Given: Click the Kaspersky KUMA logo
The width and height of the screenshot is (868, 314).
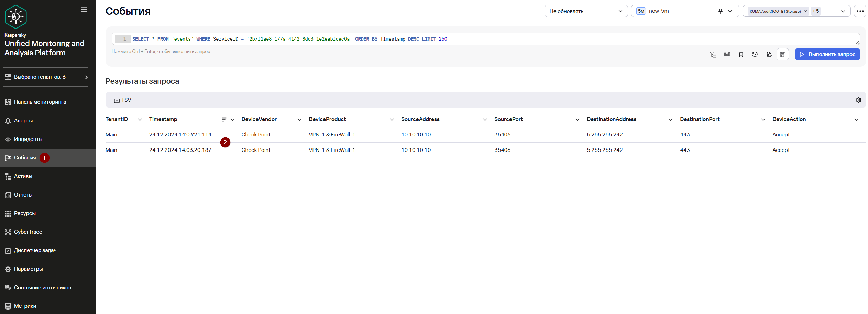Looking at the screenshot, I should [x=16, y=16].
